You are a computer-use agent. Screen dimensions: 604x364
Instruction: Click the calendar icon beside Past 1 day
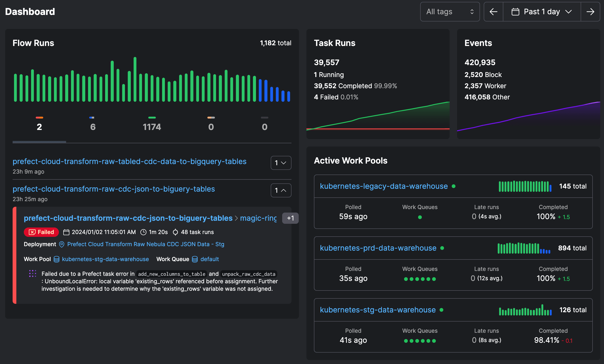pyautogui.click(x=515, y=11)
